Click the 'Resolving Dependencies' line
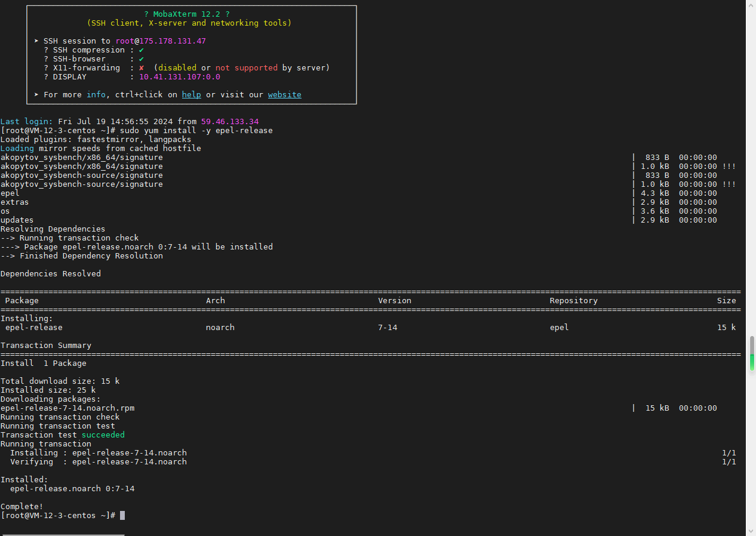 [x=53, y=229]
